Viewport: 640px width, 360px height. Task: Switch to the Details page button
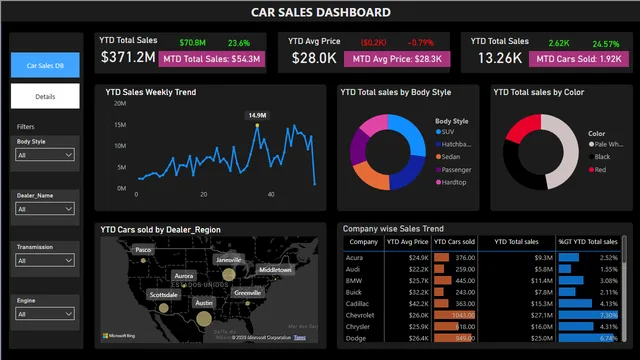click(45, 96)
